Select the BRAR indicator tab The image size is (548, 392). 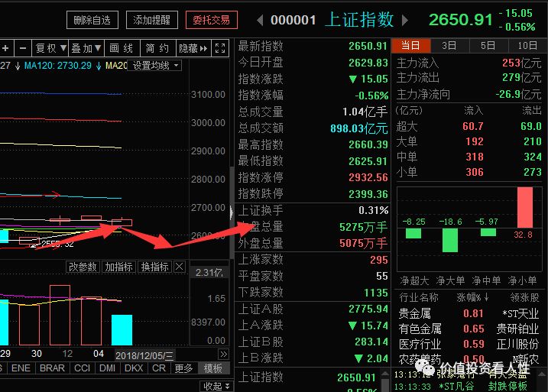point(53,368)
